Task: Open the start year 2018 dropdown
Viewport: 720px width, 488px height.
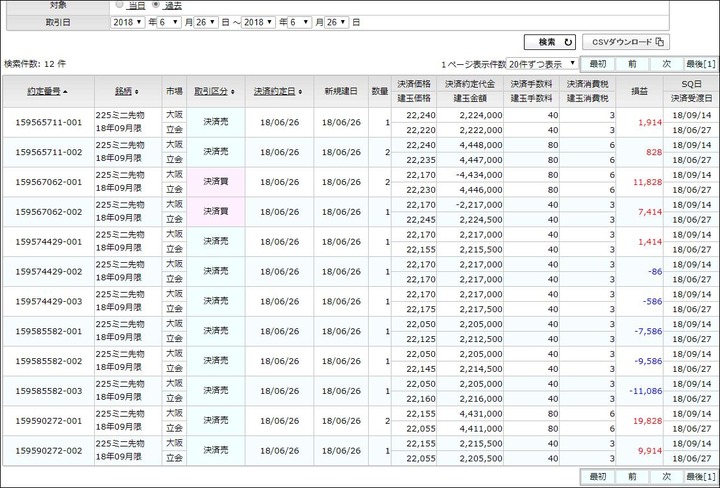Action: click(x=128, y=22)
